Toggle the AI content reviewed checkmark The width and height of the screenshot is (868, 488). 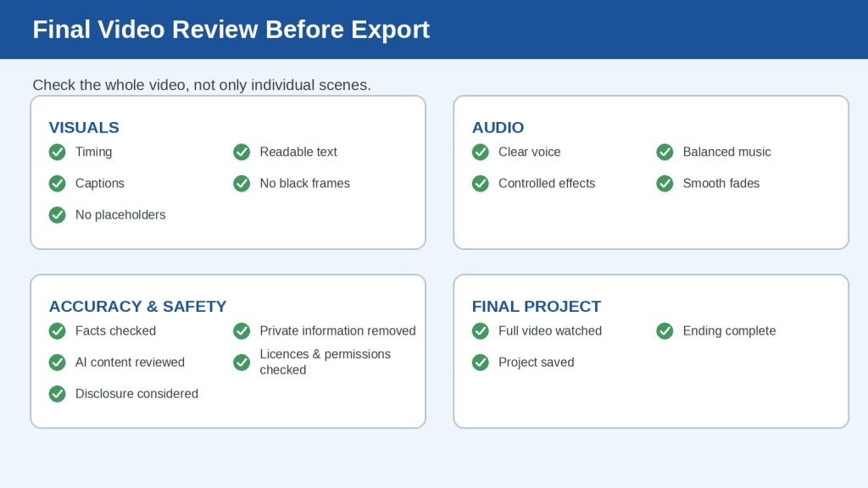[x=57, y=363]
